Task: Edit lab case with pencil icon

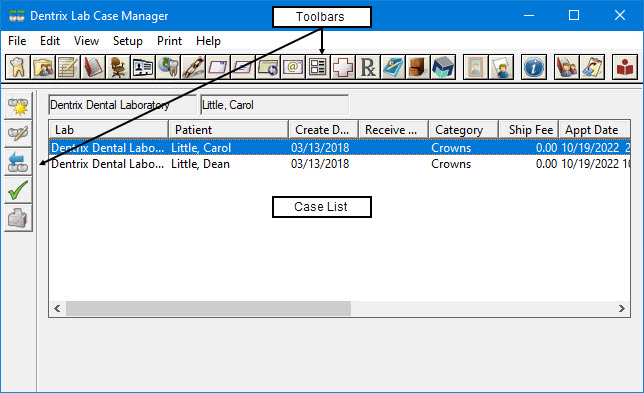Action: (x=18, y=134)
